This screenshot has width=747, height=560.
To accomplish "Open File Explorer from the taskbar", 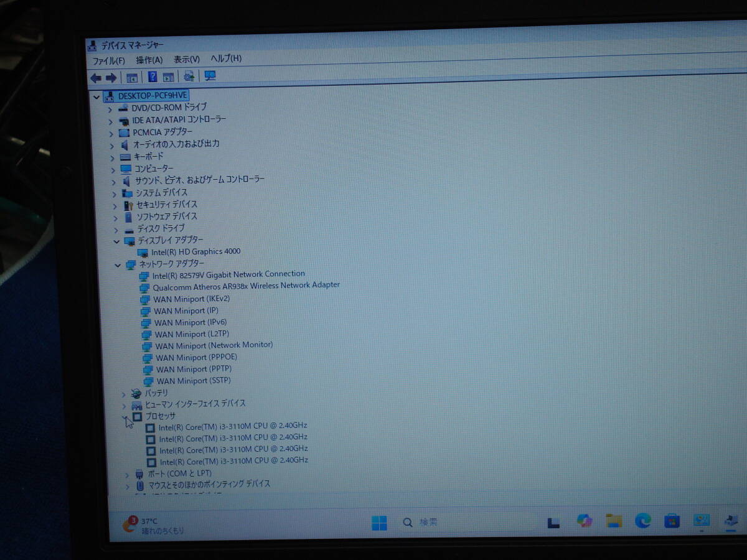I will click(614, 521).
